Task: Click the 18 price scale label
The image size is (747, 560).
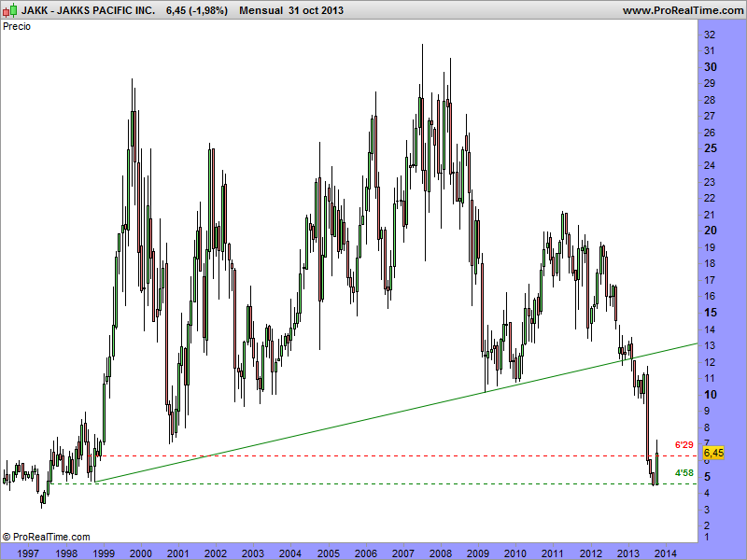Action: (x=710, y=263)
